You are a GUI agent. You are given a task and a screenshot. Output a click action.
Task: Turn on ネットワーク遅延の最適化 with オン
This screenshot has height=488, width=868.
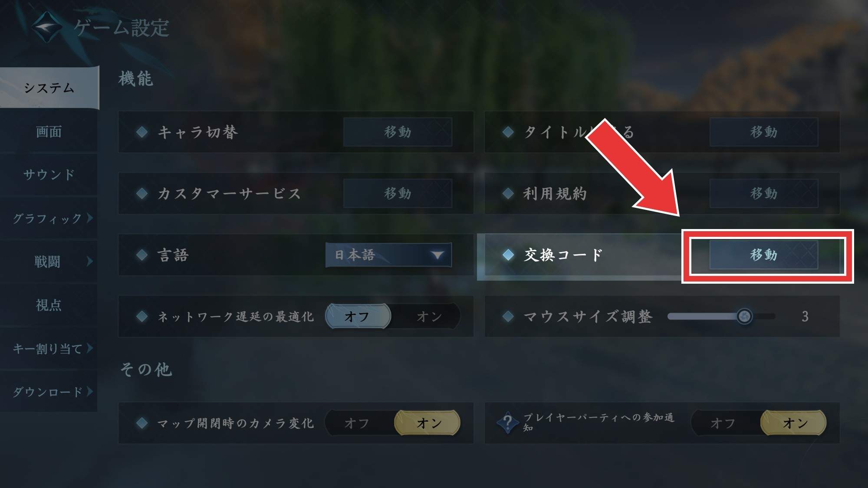pyautogui.click(x=428, y=316)
